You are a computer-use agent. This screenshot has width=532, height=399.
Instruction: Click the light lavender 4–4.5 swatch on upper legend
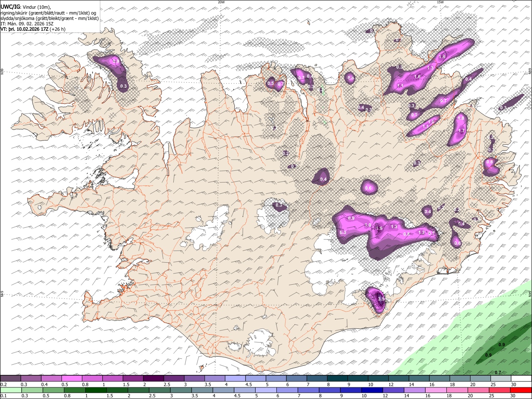235,379
